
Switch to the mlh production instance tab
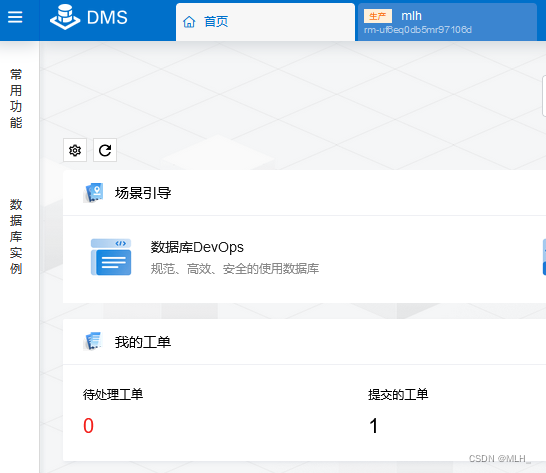[x=447, y=22]
